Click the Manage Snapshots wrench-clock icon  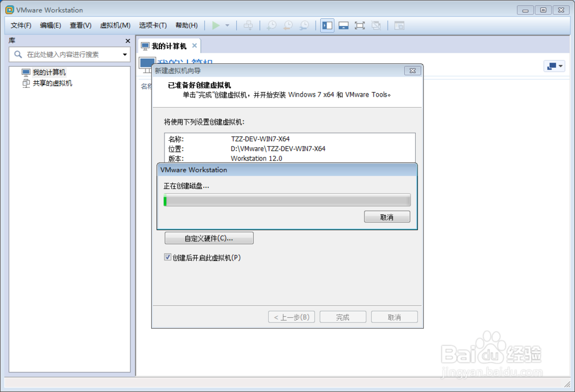pos(304,25)
